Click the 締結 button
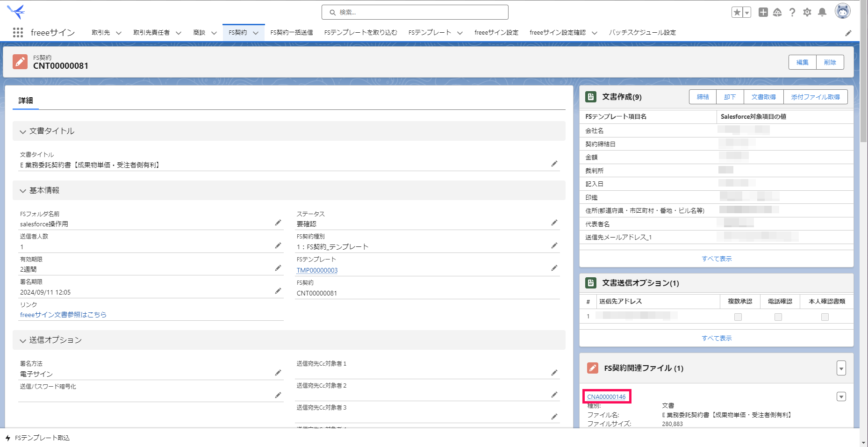The width and height of the screenshot is (868, 447). [x=703, y=97]
